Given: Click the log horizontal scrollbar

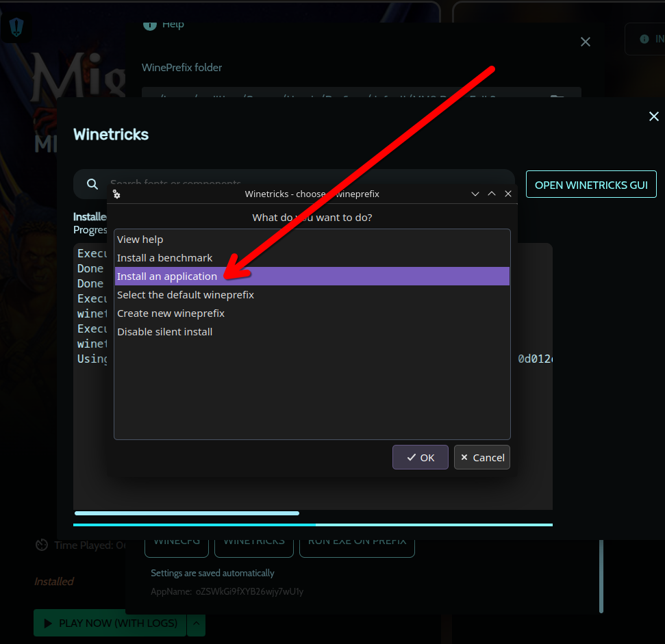Looking at the screenshot, I should click(186, 513).
